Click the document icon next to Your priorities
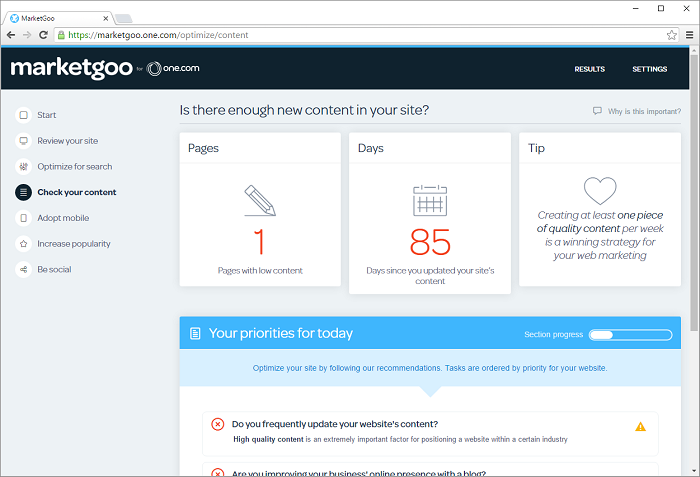Image resolution: width=700 pixels, height=477 pixels. pyautogui.click(x=195, y=333)
